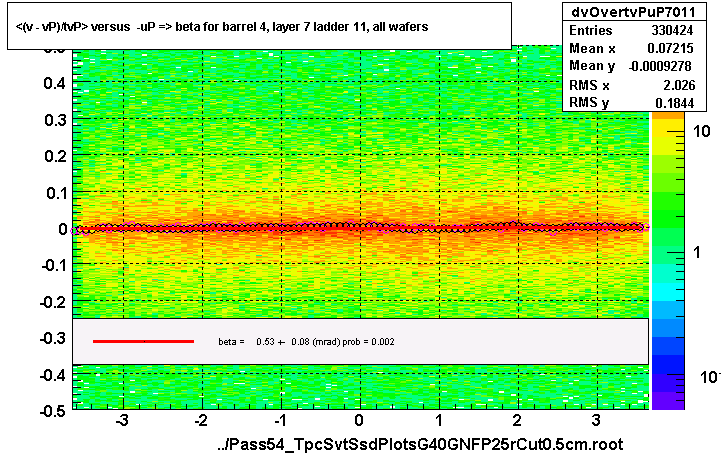Click the color scale label 10
Viewport: 721px width, 455px height.
point(702,132)
